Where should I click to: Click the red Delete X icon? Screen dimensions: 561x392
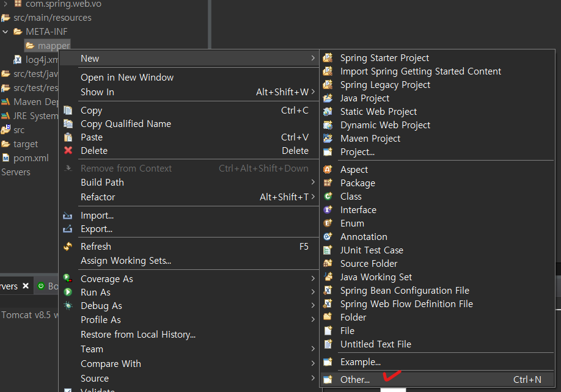[x=68, y=150]
